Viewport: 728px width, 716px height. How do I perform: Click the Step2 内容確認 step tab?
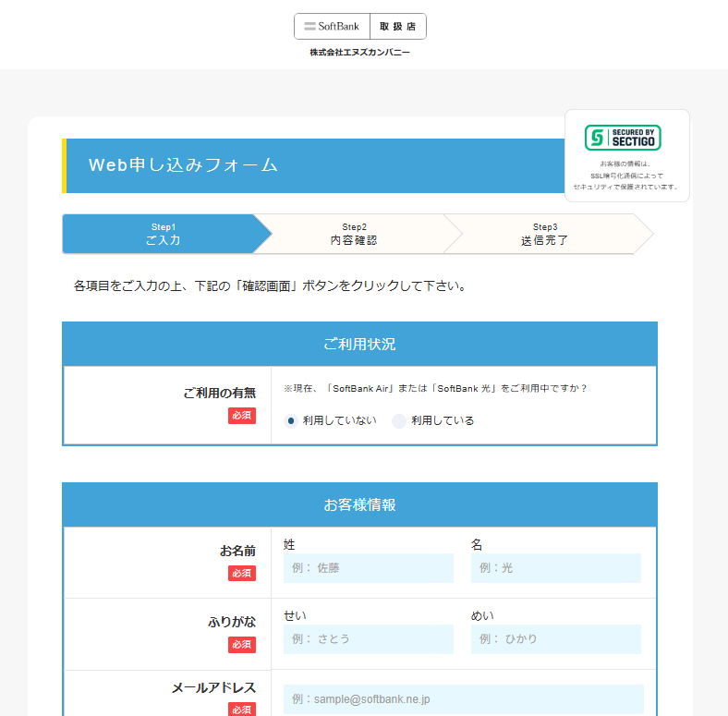click(x=354, y=234)
